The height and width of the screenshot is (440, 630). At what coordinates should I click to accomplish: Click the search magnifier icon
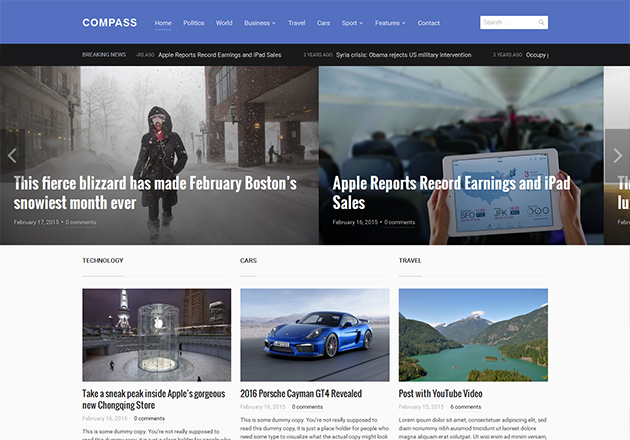click(541, 23)
